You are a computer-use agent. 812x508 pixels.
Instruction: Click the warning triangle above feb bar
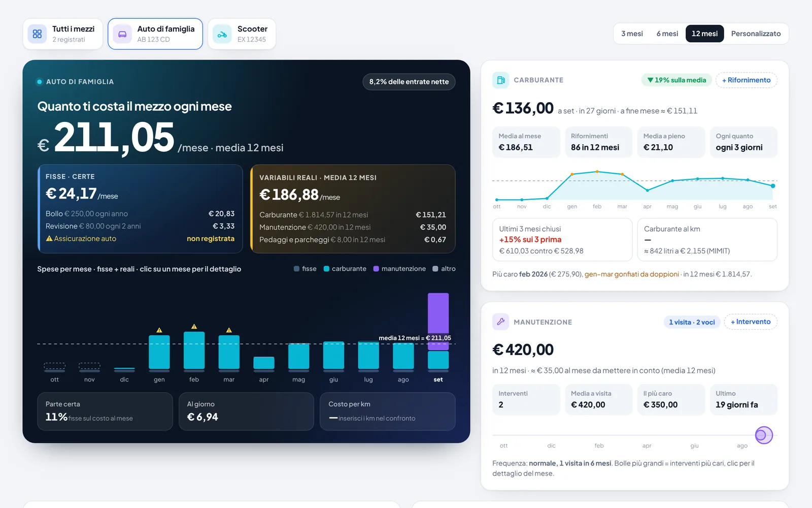click(x=194, y=327)
